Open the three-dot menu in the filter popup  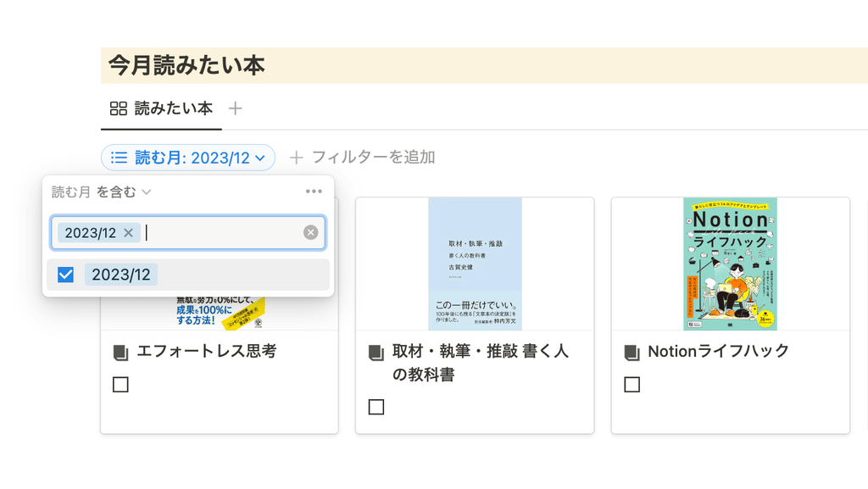pyautogui.click(x=314, y=192)
